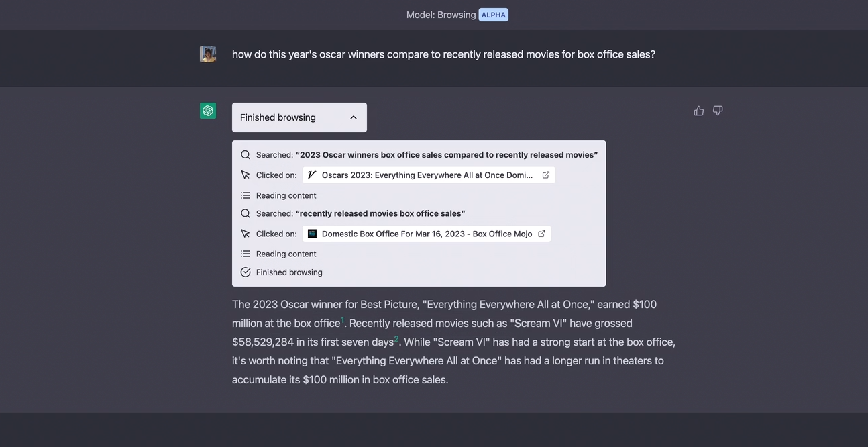Click search text 'recently released movies box office sales'
Image resolution: width=868 pixels, height=447 pixels.
click(x=380, y=213)
